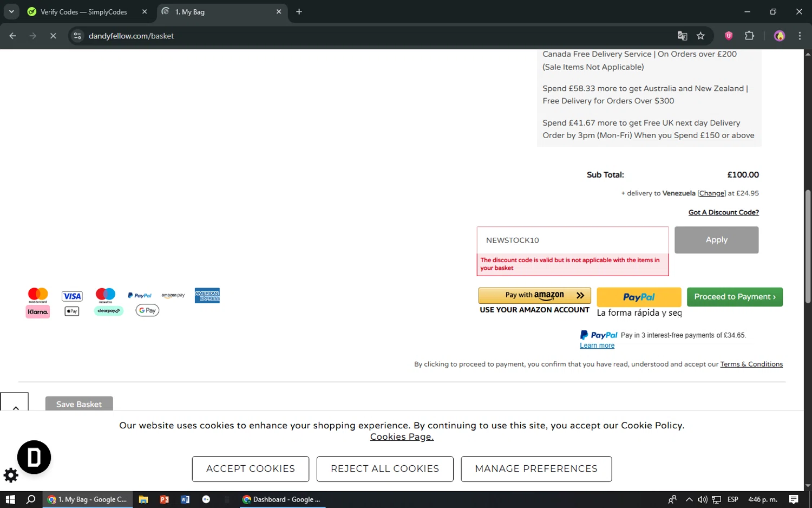The height and width of the screenshot is (508, 812).
Task: Click the Sub Total £100.00 amount
Action: [x=743, y=175]
